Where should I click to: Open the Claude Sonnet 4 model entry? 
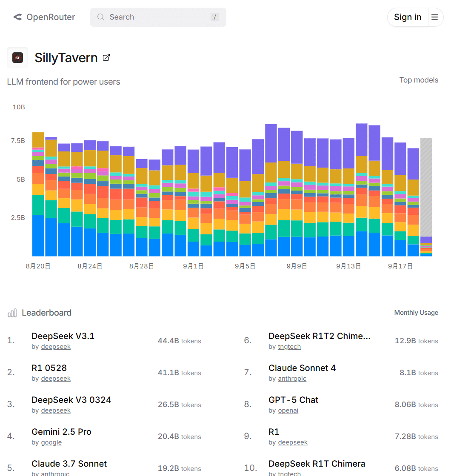pos(302,368)
